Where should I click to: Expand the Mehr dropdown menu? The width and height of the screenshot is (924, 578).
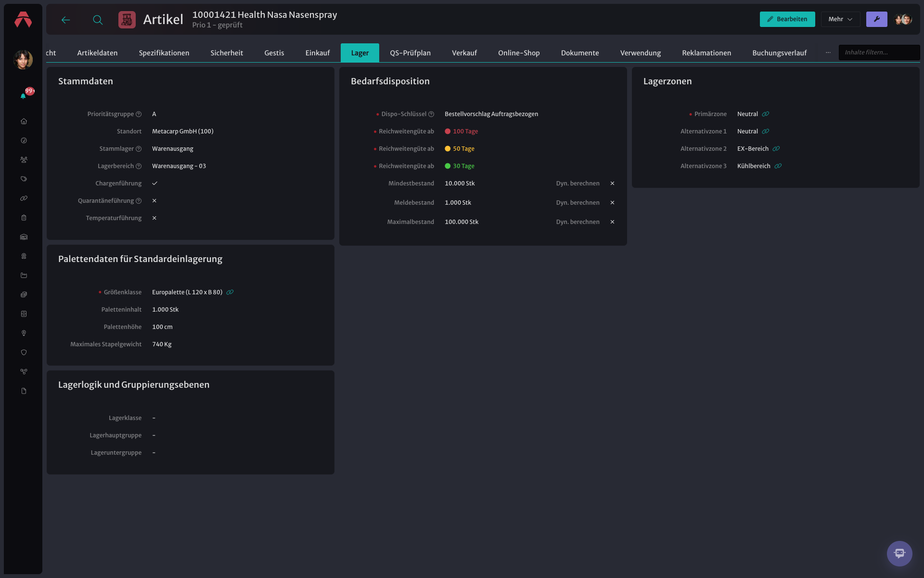pos(840,19)
